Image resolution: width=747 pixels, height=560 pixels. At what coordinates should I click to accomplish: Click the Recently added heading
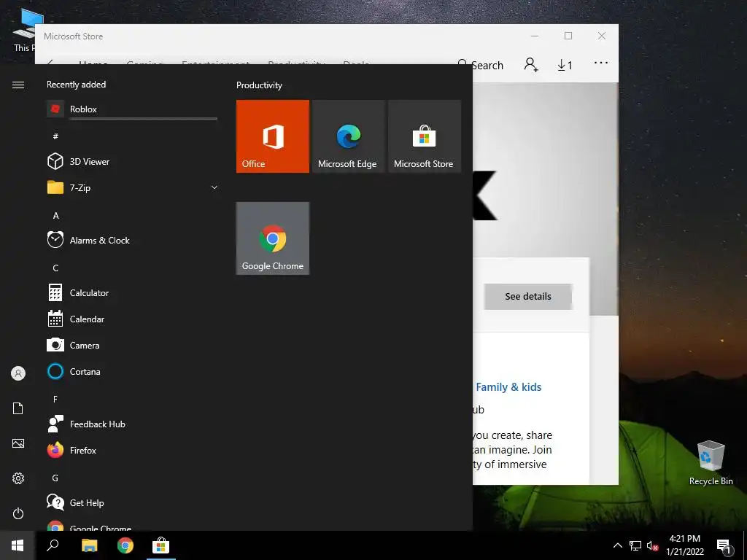coord(76,85)
